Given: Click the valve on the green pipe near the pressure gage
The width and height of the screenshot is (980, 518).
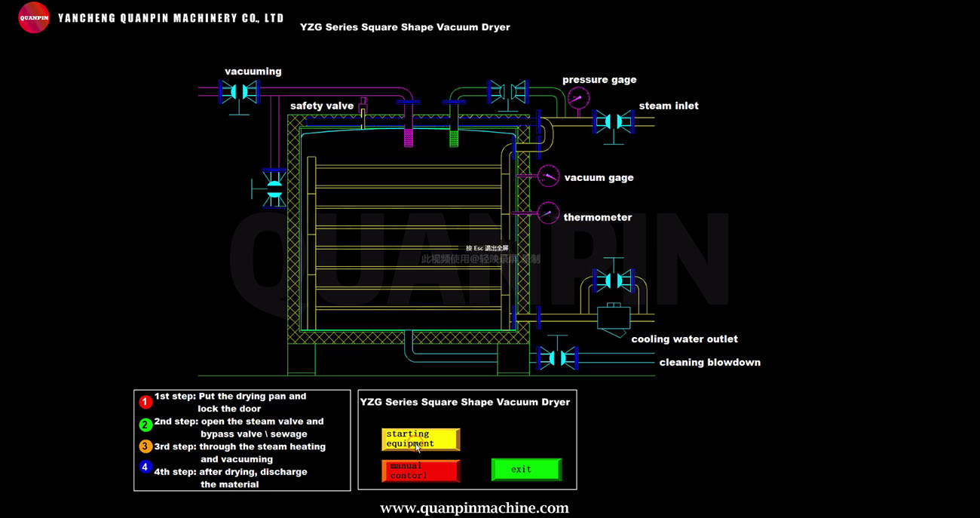Looking at the screenshot, I should click(507, 92).
